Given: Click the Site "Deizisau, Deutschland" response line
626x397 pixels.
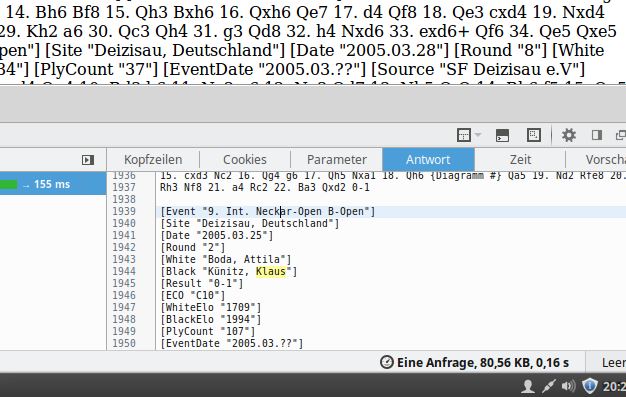Looking at the screenshot, I should [250, 223].
